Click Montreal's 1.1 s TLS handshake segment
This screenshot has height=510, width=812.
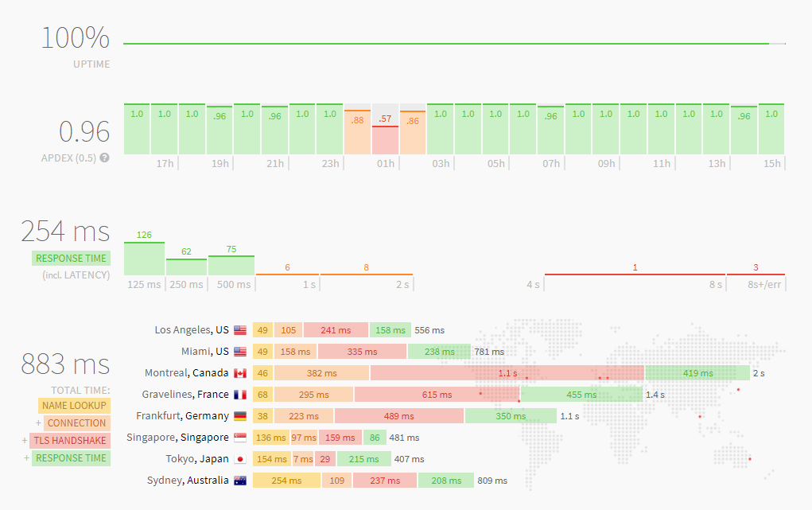(507, 373)
